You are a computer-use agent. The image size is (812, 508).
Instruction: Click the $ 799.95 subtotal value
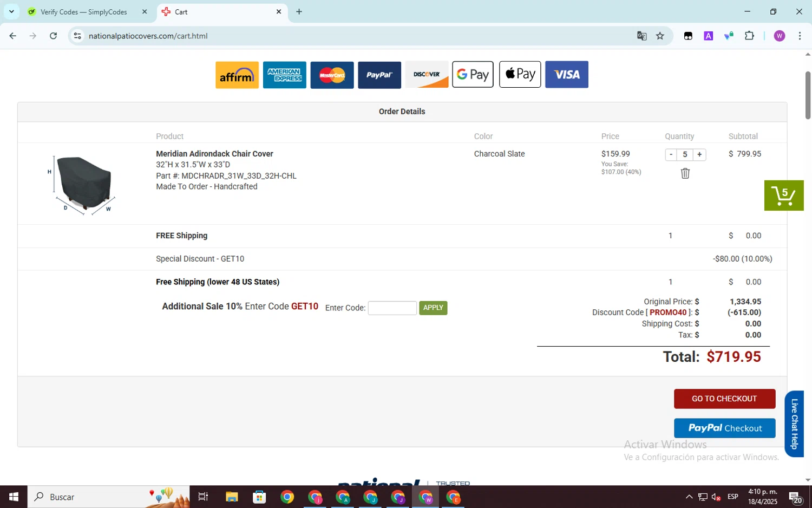tap(745, 154)
